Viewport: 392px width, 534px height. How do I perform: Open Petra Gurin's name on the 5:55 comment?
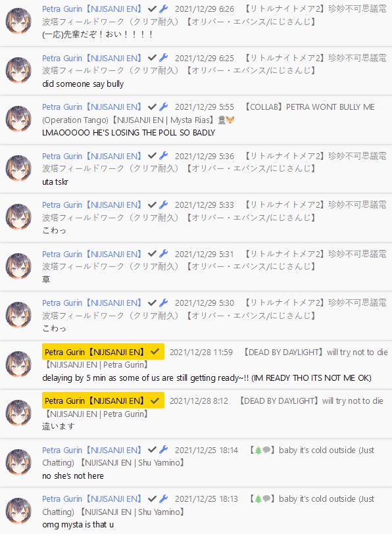click(91, 107)
